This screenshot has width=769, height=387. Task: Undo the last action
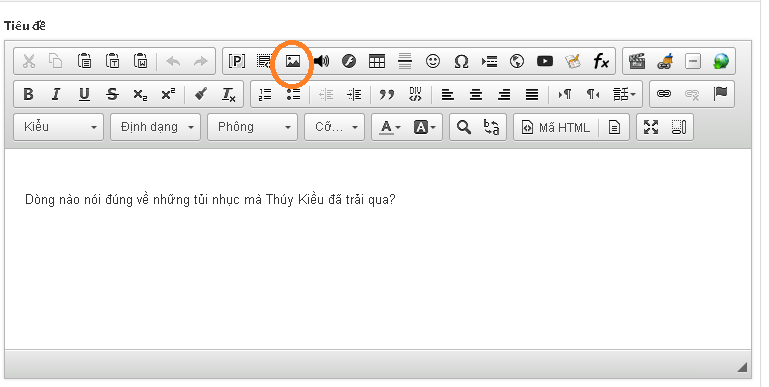tap(173, 61)
